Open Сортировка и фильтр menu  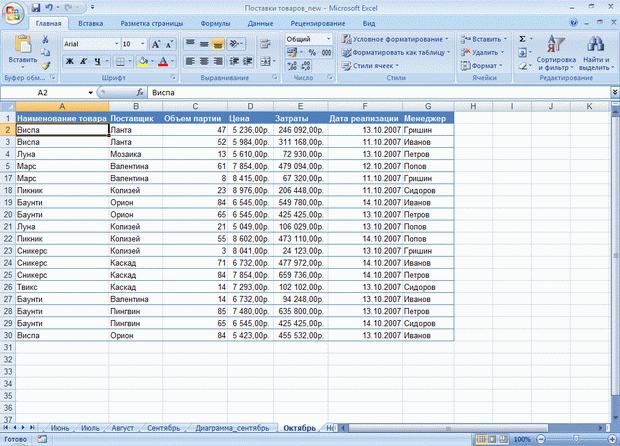coord(556,52)
